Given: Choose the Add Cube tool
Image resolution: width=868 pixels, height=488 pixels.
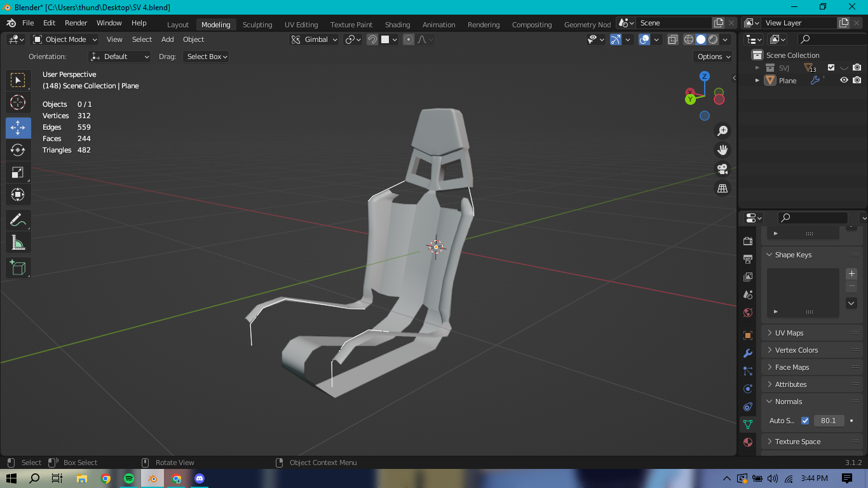Looking at the screenshot, I should coord(18,268).
